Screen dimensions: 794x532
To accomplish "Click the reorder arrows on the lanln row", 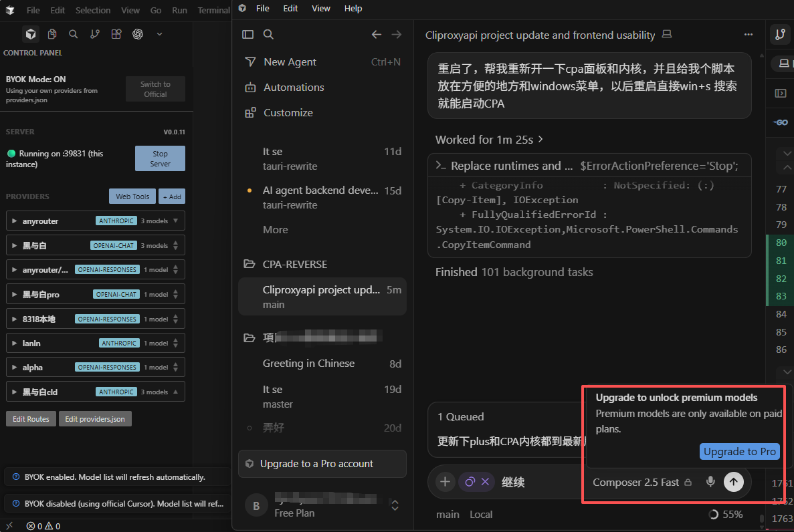I will pyautogui.click(x=175, y=343).
